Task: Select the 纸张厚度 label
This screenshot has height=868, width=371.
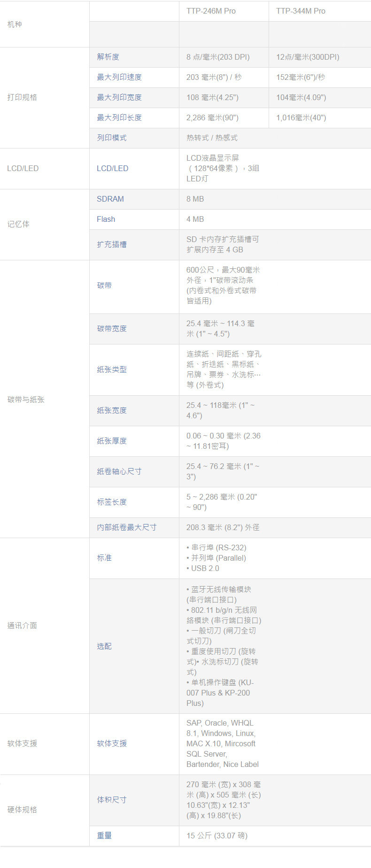Action: tap(112, 441)
